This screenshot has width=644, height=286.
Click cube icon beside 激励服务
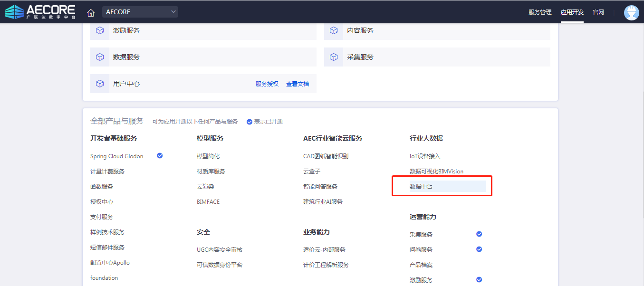point(100,30)
